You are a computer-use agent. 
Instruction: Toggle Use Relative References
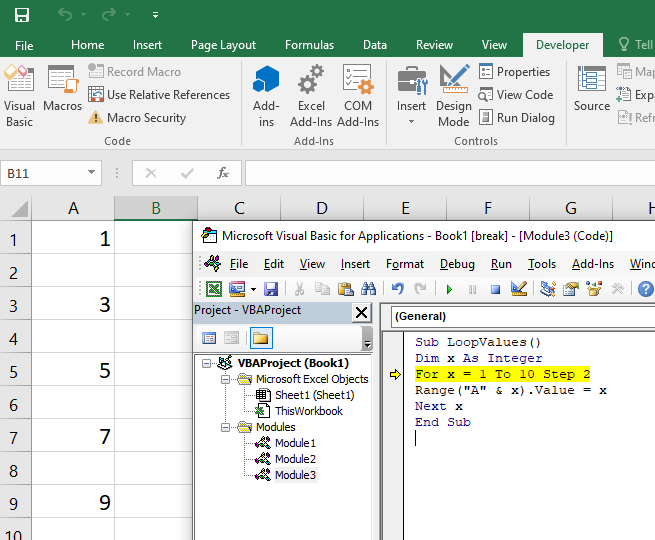coord(159,95)
